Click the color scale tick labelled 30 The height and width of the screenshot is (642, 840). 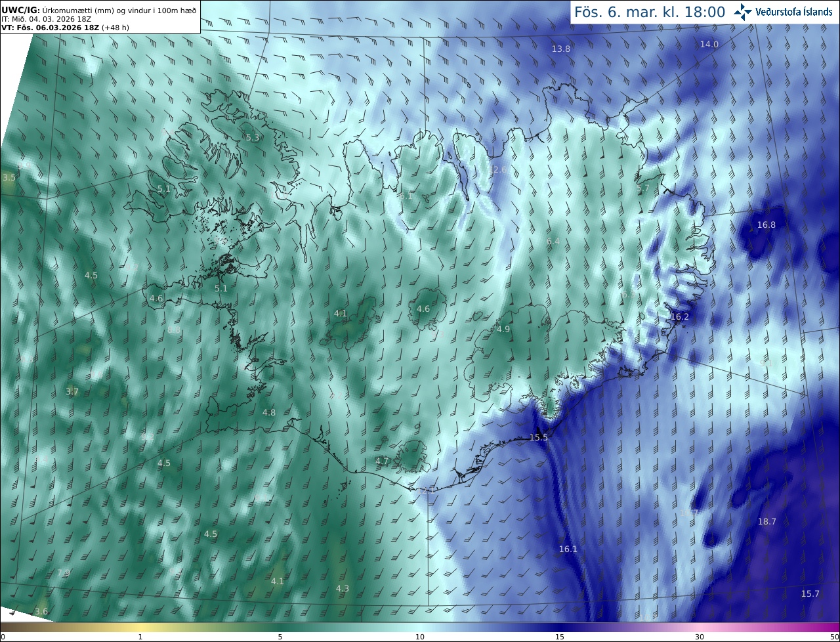pyautogui.click(x=700, y=637)
